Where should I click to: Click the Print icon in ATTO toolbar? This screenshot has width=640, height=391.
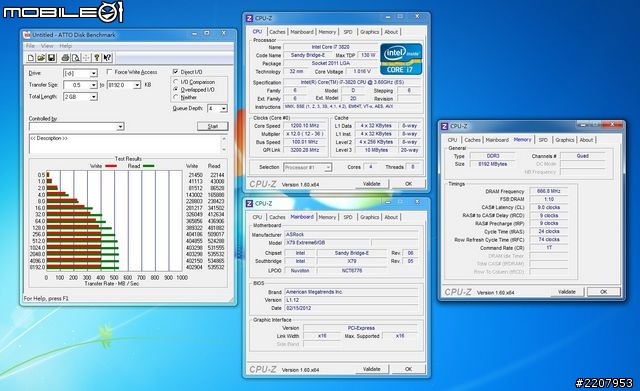(65, 58)
